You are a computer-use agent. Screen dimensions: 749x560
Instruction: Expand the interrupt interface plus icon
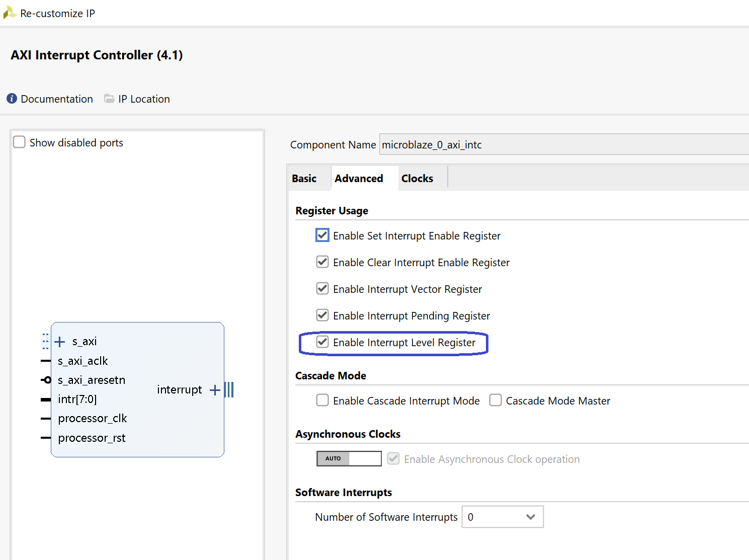tap(215, 390)
